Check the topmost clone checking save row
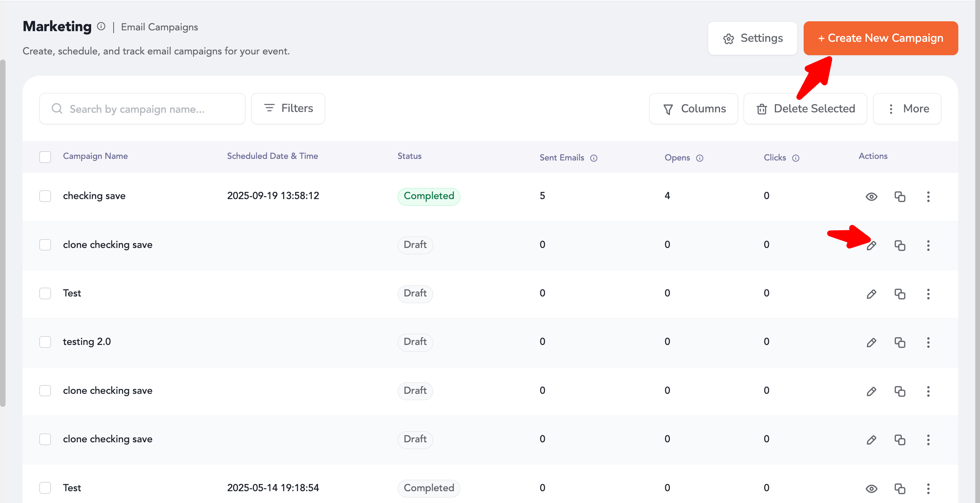Viewport: 980px width, 503px height. [x=45, y=245]
